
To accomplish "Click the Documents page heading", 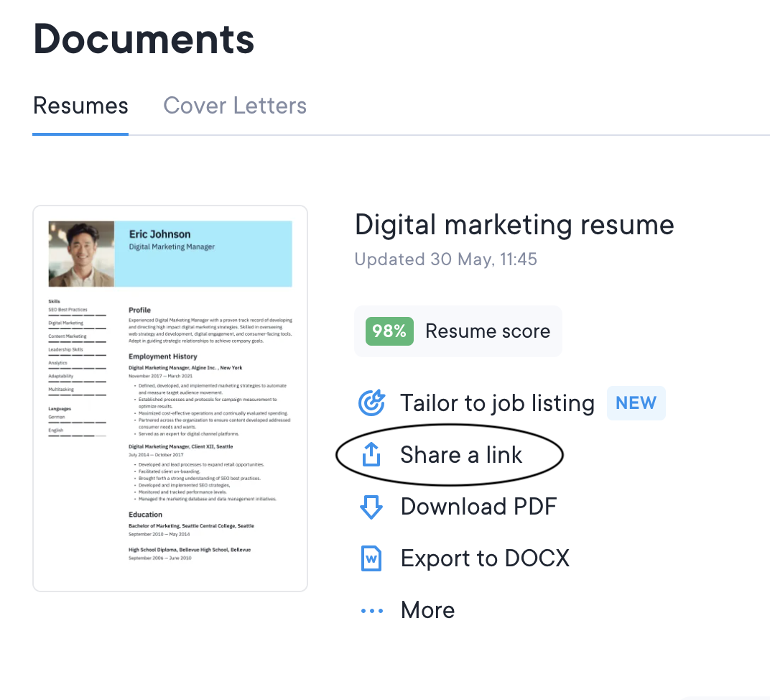I will click(x=144, y=39).
